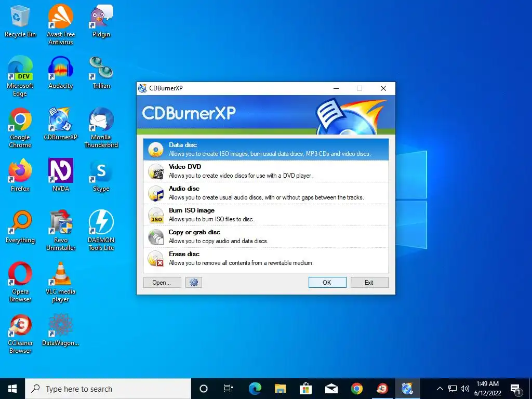Confirm selection with OK button
Viewport: 532px width, 399px height.
[327, 282]
